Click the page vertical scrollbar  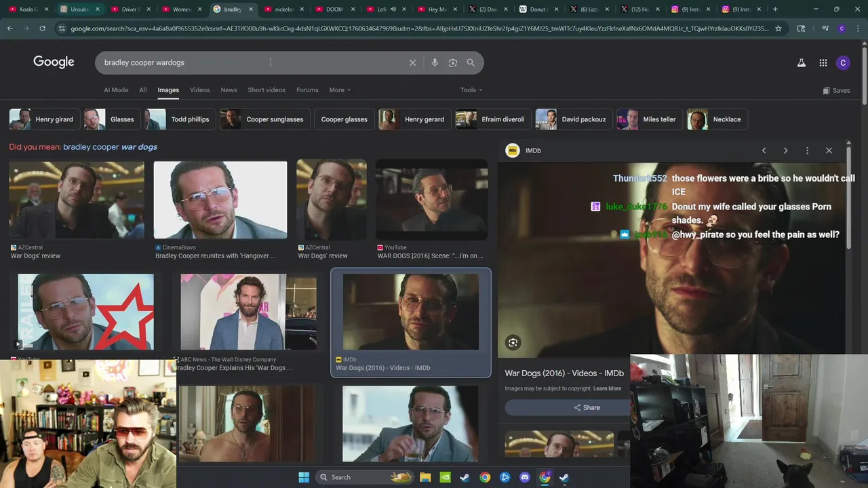click(x=864, y=75)
